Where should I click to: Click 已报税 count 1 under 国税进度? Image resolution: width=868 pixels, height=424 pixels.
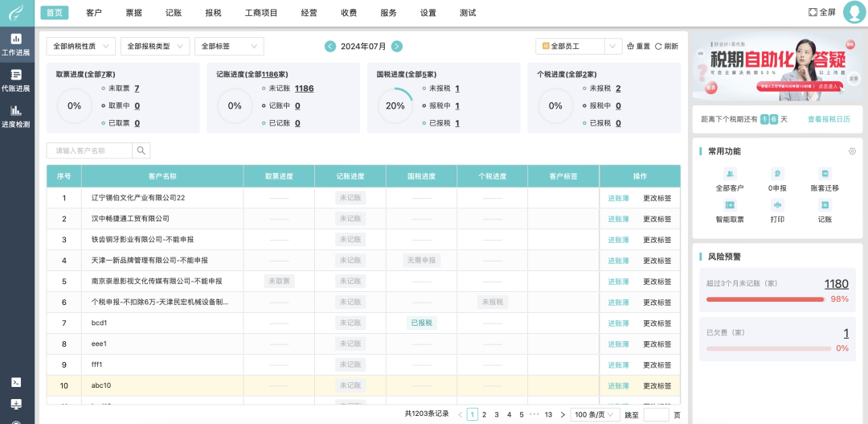457,123
